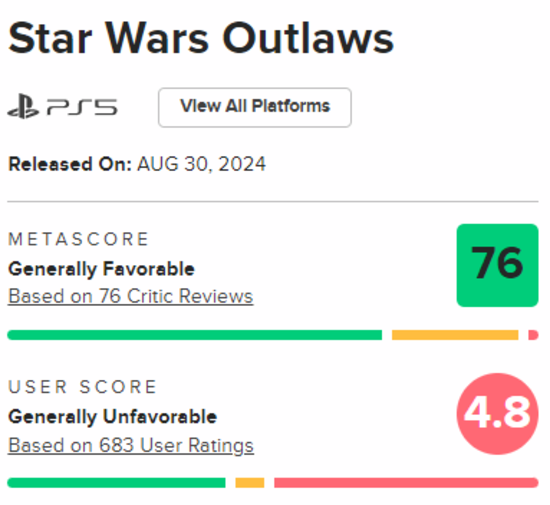This screenshot has width=550, height=505.
Task: Select yellow mixed segment of critic bar
Action: pos(455,335)
